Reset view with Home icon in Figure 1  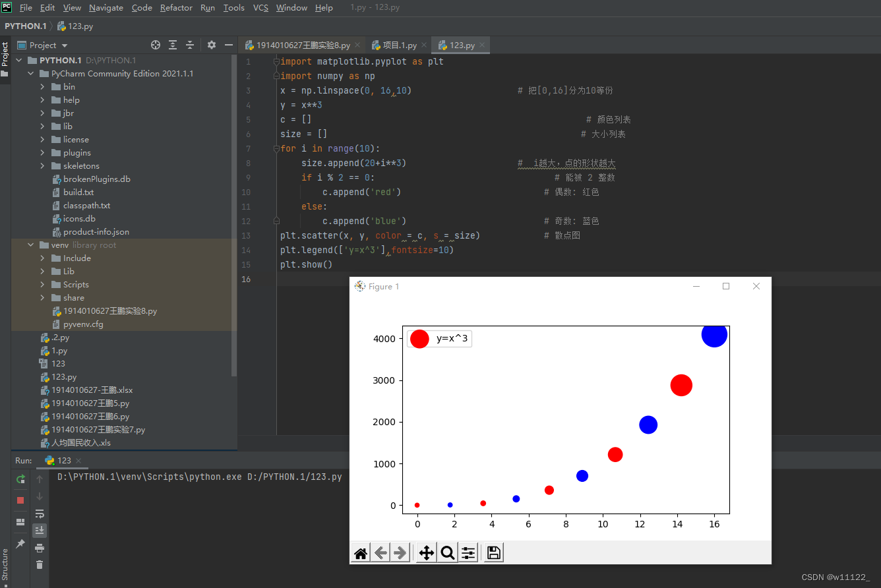click(x=361, y=553)
